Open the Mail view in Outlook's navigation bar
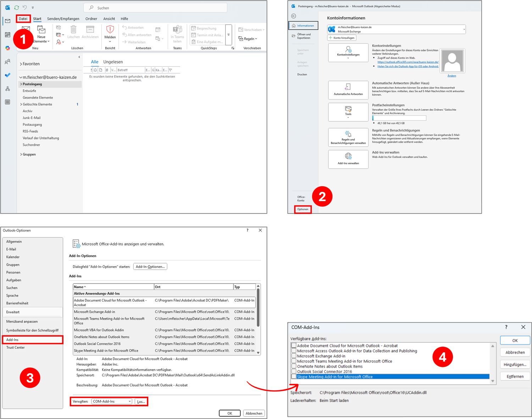The width and height of the screenshot is (532, 419). (7, 21)
